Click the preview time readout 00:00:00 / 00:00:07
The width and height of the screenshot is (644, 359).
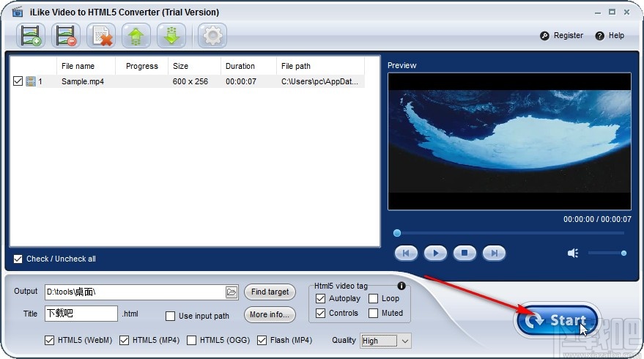pos(597,219)
